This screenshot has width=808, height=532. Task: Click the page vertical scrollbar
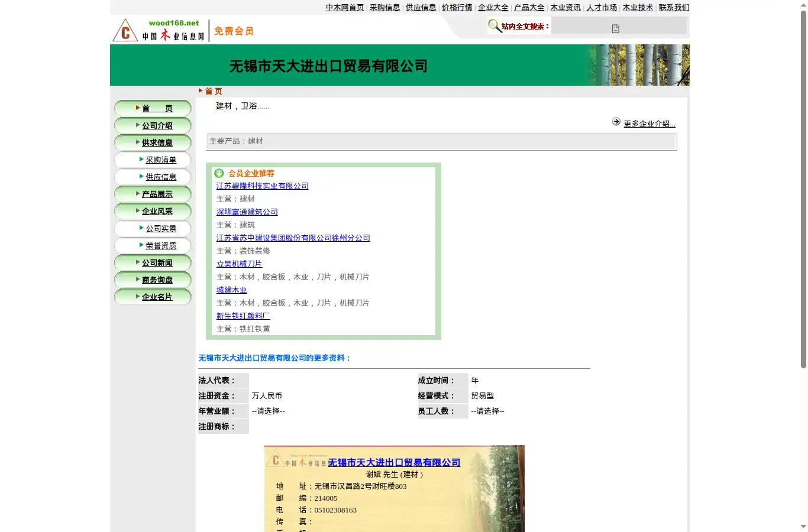tap(803, 189)
